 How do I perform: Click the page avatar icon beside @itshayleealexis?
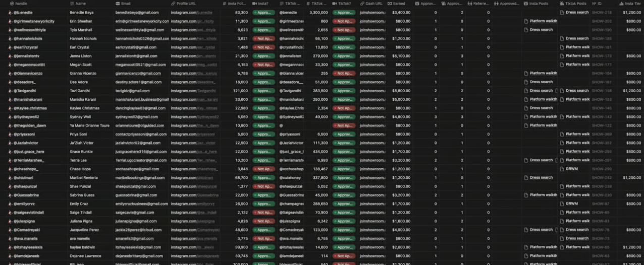tap(10, 247)
